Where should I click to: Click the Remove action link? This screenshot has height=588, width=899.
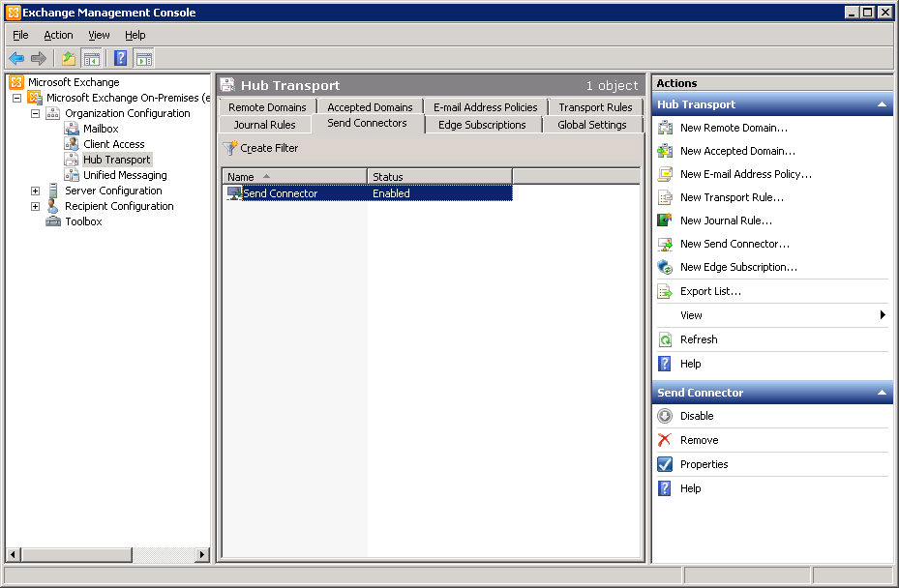[700, 440]
